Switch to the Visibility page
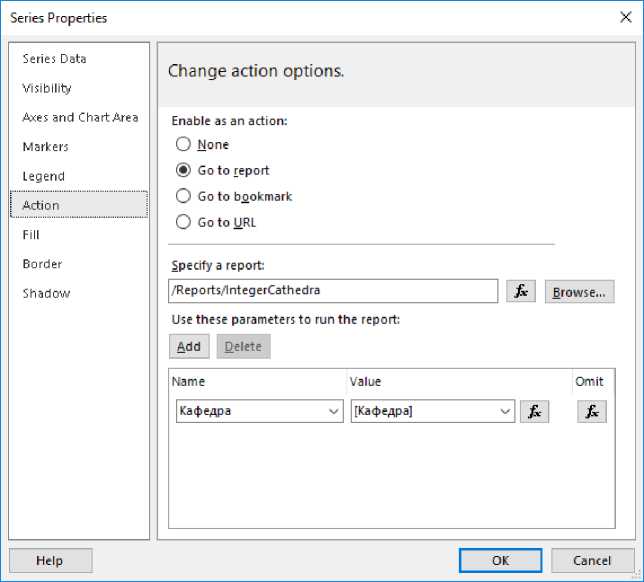 pyautogui.click(x=47, y=88)
